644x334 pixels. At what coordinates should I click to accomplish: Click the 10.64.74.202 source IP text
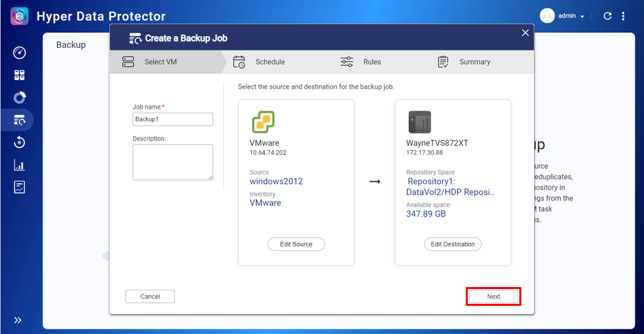(x=268, y=152)
